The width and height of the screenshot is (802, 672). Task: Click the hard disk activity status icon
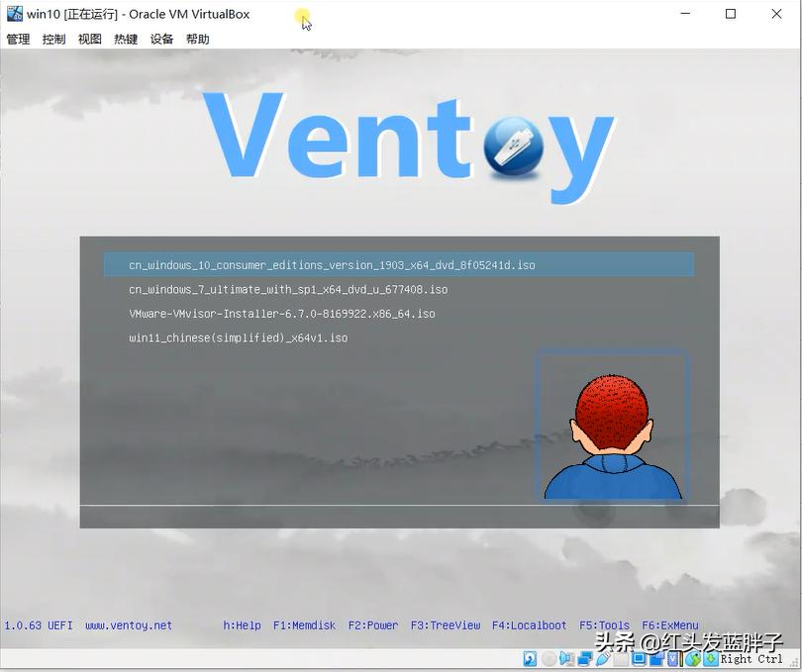pyautogui.click(x=528, y=658)
